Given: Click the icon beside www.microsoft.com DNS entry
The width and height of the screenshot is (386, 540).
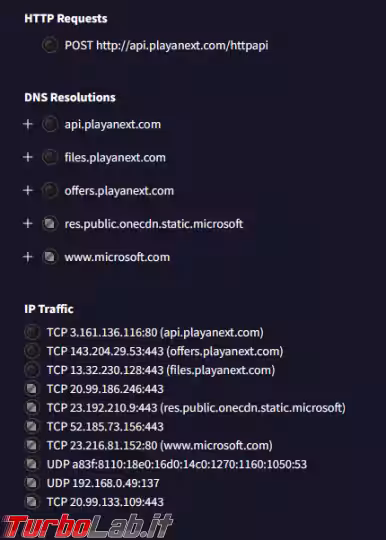Looking at the screenshot, I should (50, 257).
